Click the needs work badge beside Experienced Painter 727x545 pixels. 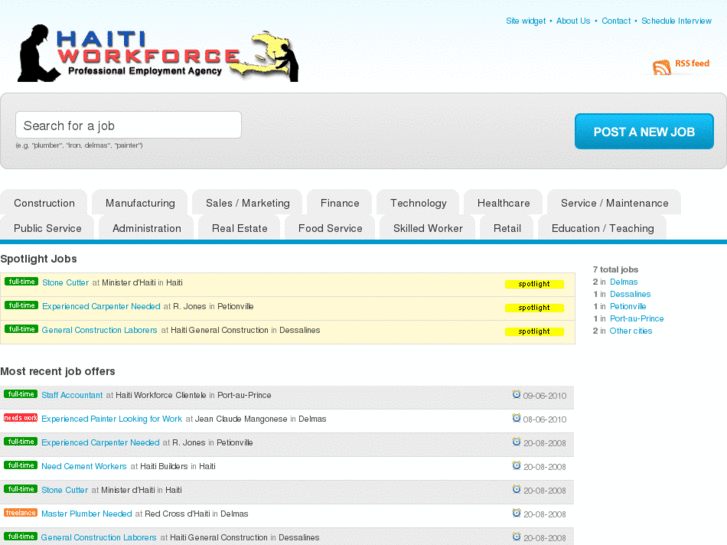point(21,418)
